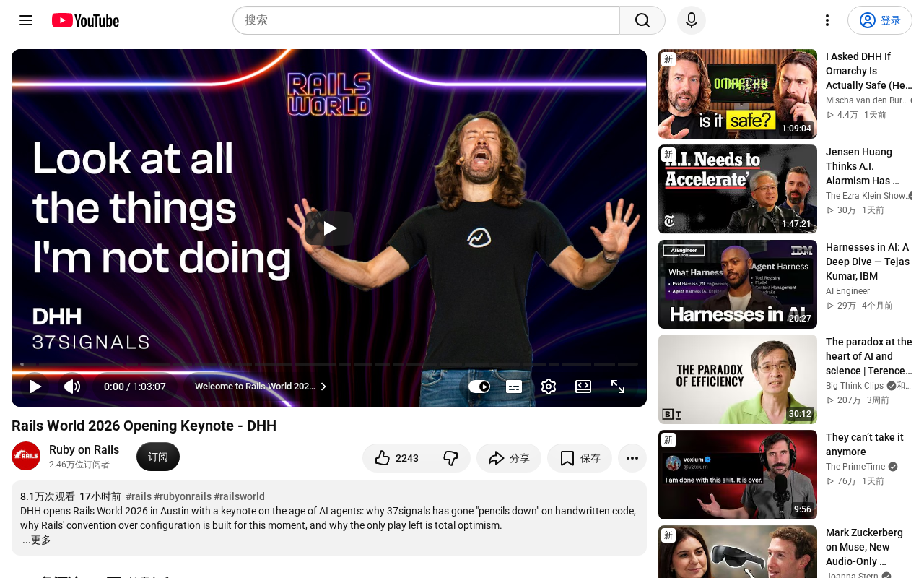Click 2.46万位订阅者 subscriber count
Viewport: 924px width, 578px height.
(79, 465)
